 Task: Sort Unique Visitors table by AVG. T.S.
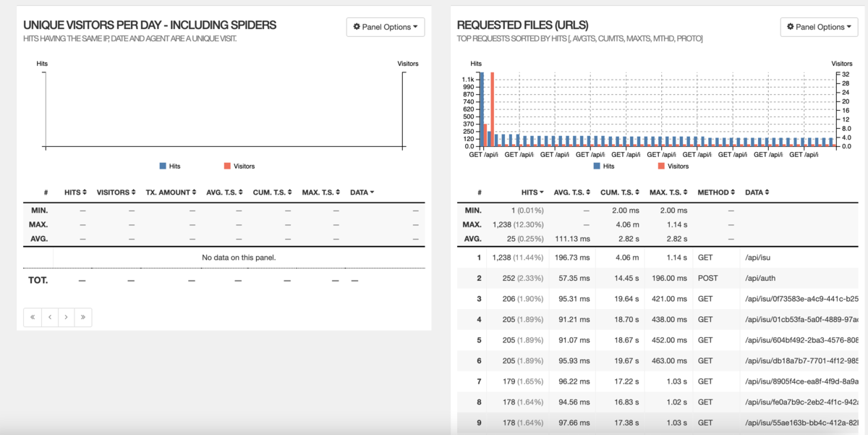click(x=225, y=193)
